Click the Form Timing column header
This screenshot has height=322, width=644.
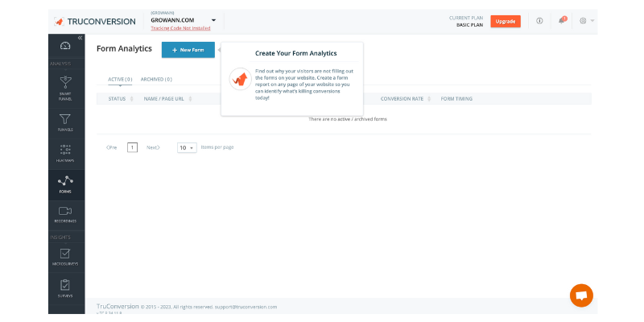[456, 99]
